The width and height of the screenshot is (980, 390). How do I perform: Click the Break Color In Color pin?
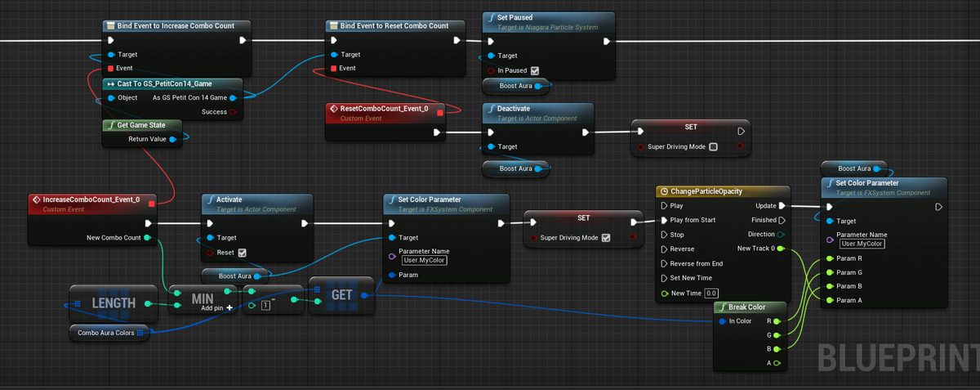pos(723,321)
